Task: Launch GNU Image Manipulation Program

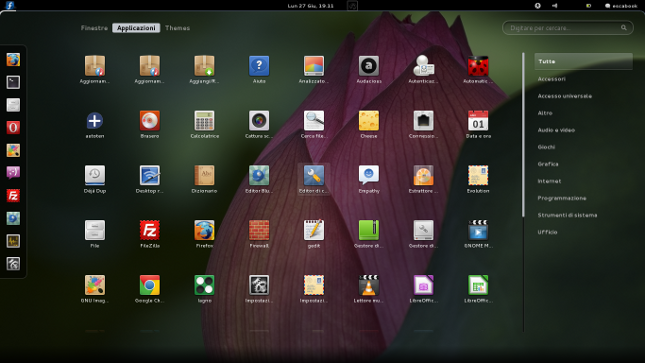Action: click(95, 285)
